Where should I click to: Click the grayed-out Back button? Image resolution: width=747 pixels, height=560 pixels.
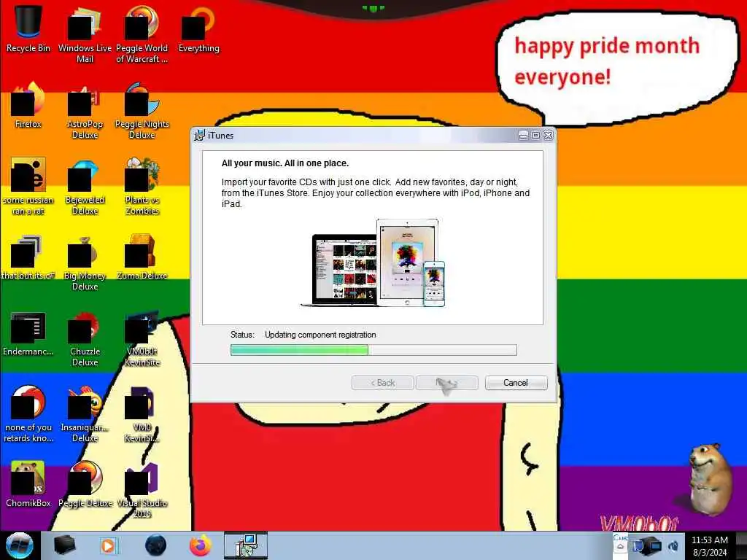[x=382, y=383]
